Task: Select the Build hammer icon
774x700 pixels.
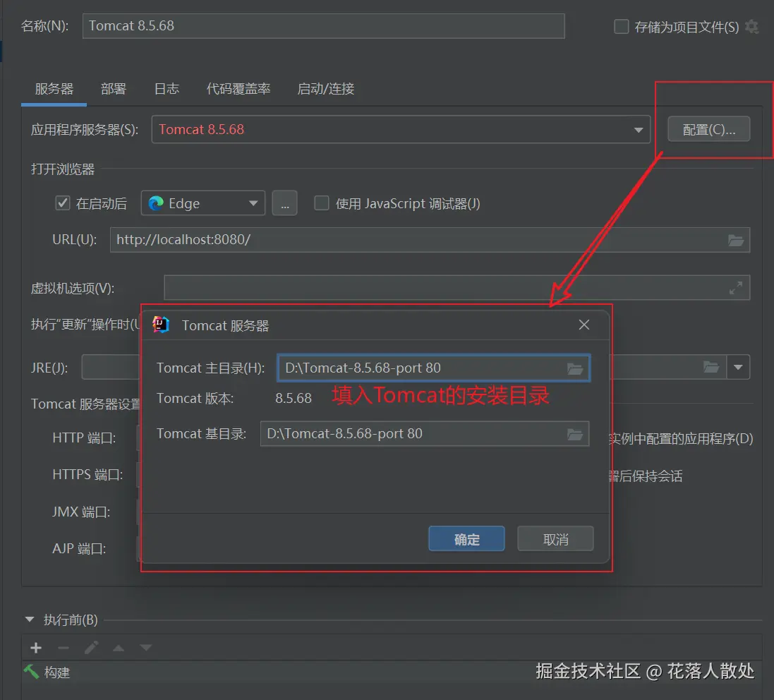Action: click(x=31, y=671)
